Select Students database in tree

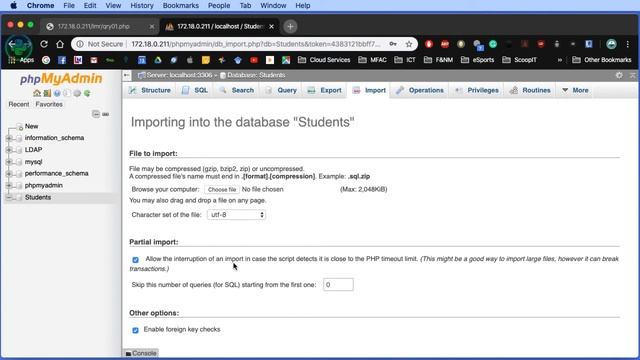(38, 198)
